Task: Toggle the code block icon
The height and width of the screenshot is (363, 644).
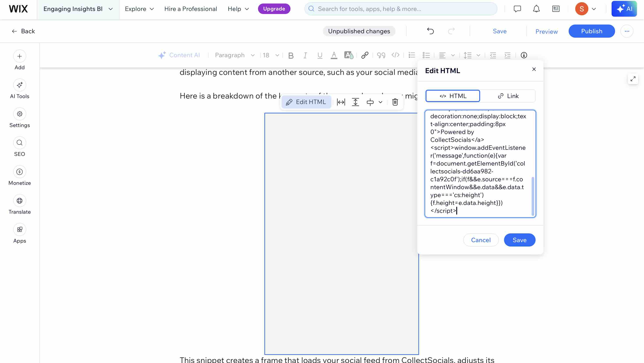Action: coord(395,55)
